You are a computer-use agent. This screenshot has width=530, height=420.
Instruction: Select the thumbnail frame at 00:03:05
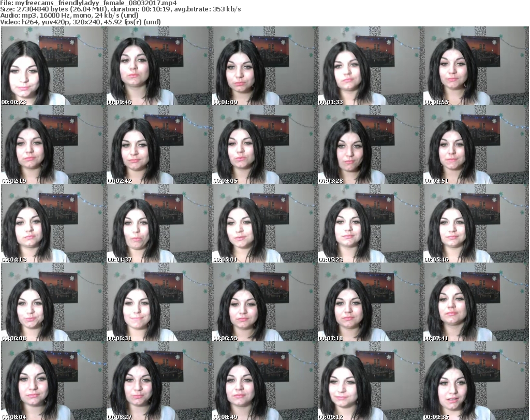(x=265, y=144)
